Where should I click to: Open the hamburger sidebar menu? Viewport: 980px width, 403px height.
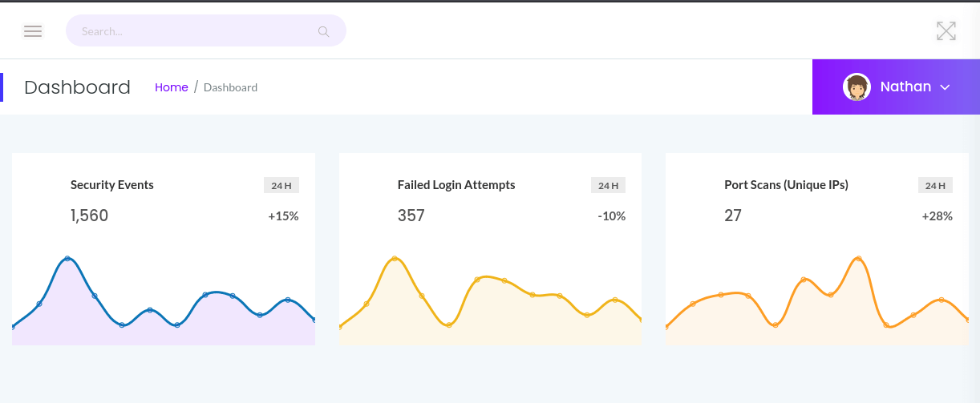coord(33,31)
